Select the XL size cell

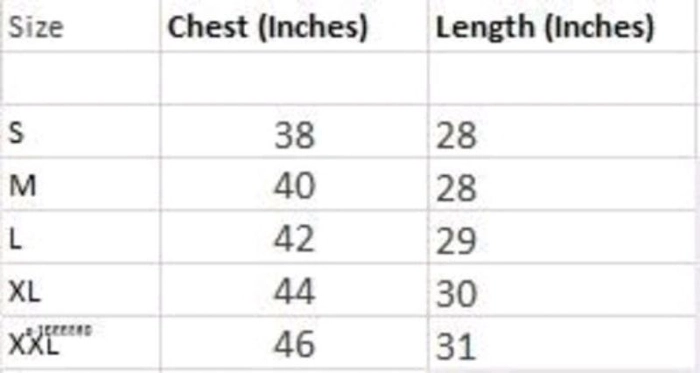tap(80, 290)
